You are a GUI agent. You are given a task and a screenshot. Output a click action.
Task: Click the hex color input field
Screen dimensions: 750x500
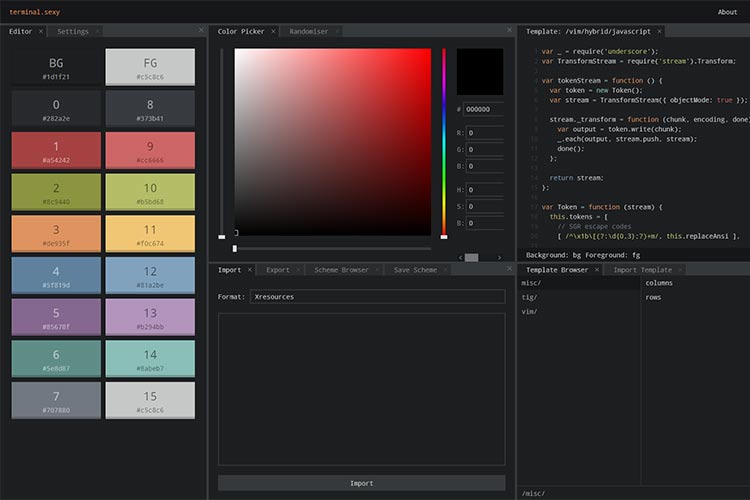coord(484,109)
